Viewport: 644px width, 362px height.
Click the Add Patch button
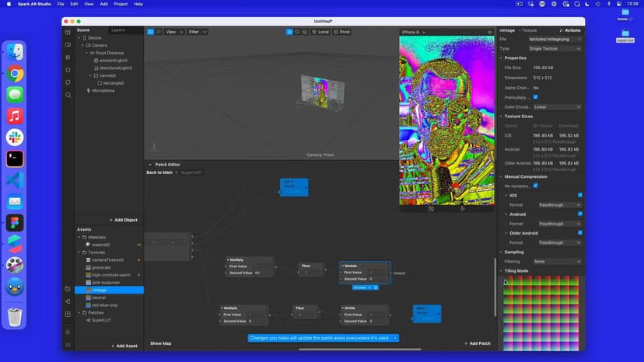(x=478, y=343)
